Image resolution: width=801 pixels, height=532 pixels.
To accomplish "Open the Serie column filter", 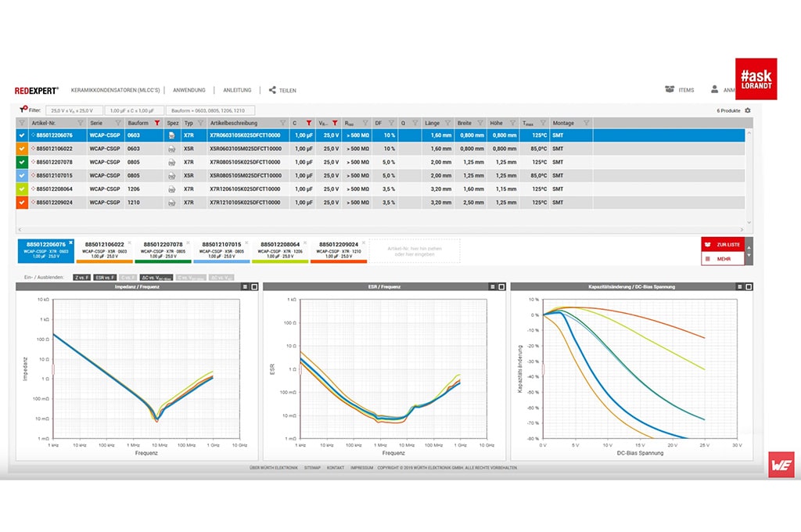I will click(118, 123).
